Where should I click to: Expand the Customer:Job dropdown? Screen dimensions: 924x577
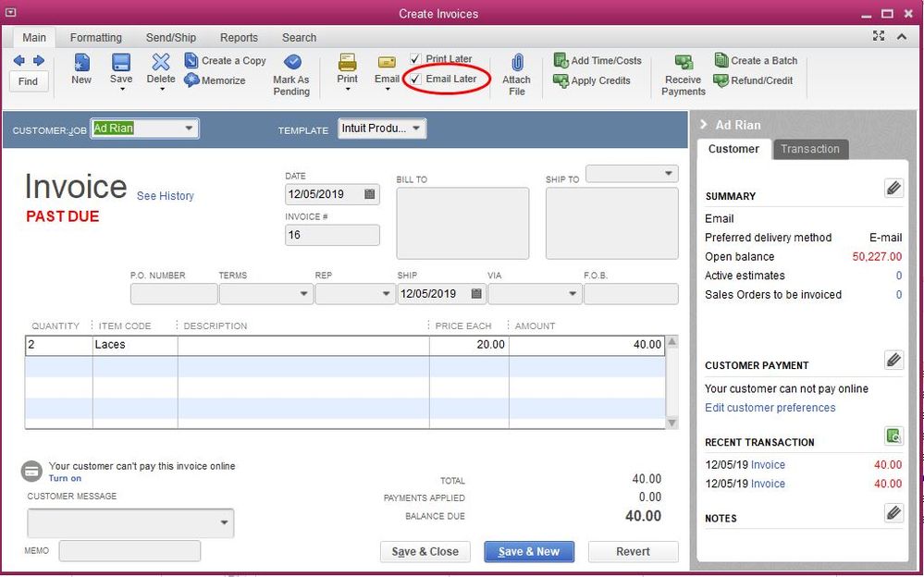tap(190, 128)
